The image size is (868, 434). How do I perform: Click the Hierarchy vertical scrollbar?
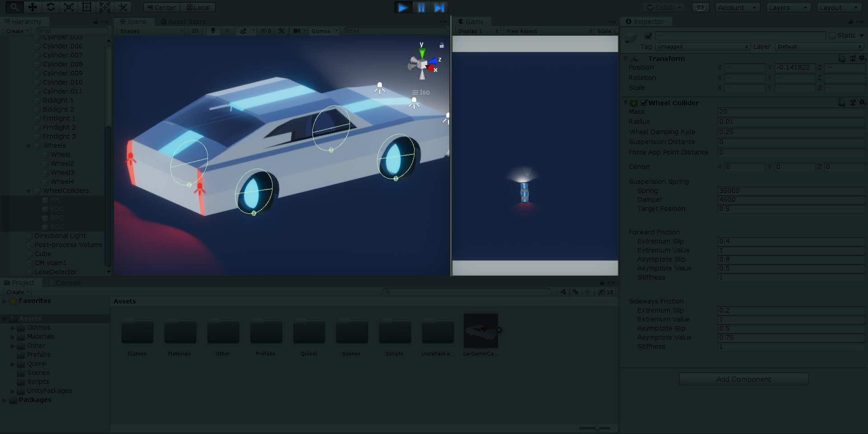coord(108,196)
